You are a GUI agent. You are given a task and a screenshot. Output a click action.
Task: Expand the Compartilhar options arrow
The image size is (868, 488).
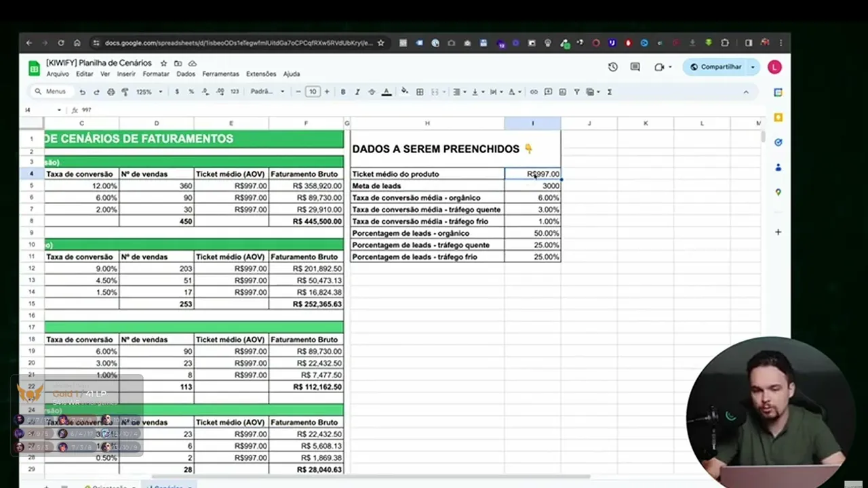pos(753,67)
